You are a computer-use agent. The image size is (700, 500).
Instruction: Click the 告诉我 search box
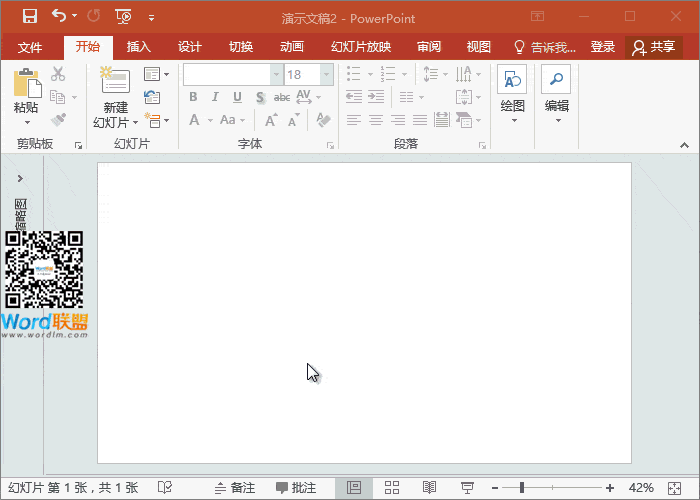(x=545, y=47)
